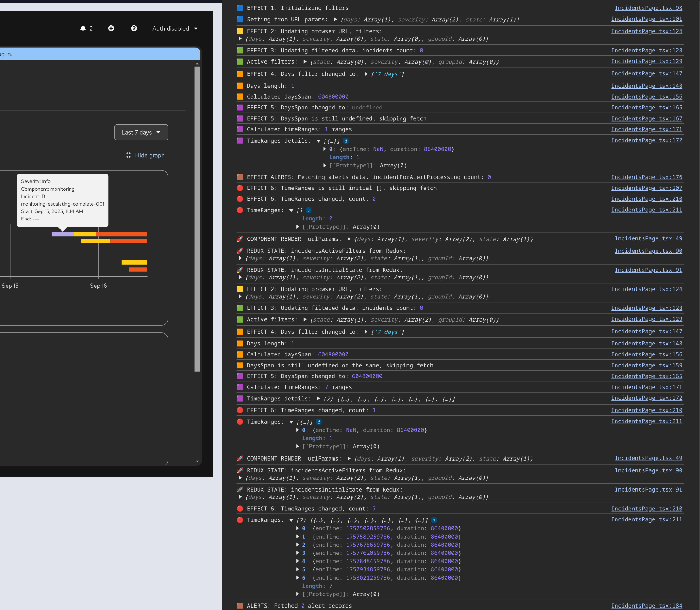Viewport: 700px width, 610px height.
Task: Open the help question mark icon
Action: click(134, 28)
